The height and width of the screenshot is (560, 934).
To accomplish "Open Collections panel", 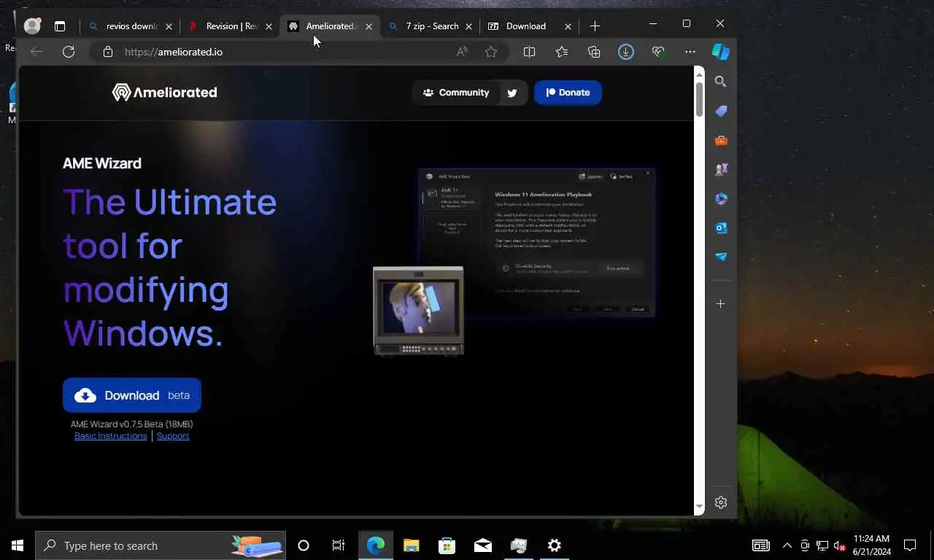I will [594, 52].
